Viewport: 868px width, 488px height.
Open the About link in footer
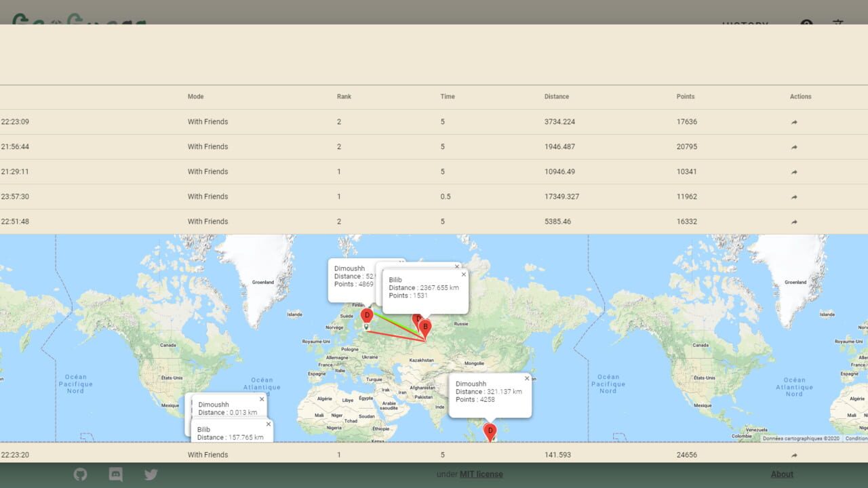(782, 474)
